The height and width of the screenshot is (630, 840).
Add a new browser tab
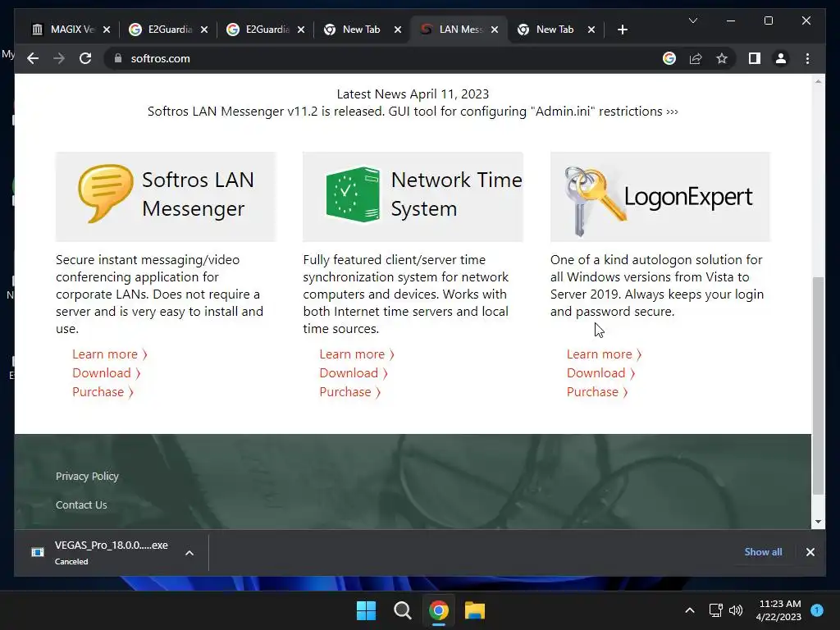click(622, 30)
